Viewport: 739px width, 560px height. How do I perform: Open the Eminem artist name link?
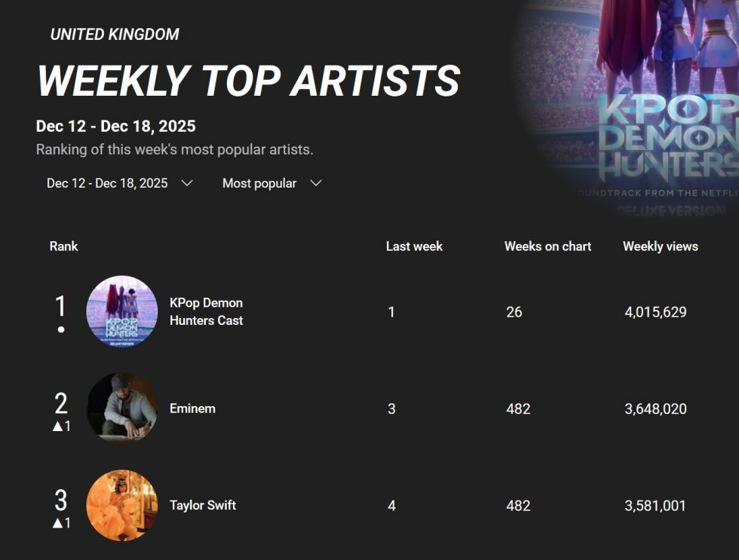coord(192,409)
